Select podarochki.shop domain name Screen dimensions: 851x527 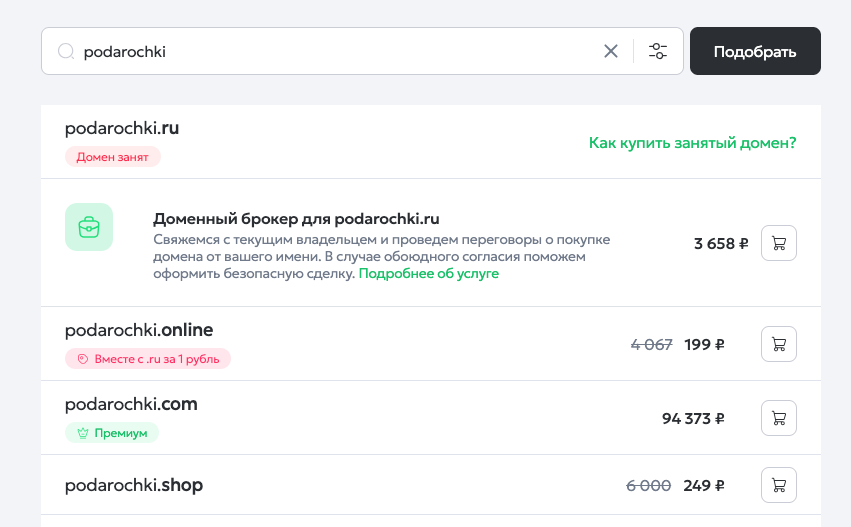(134, 485)
